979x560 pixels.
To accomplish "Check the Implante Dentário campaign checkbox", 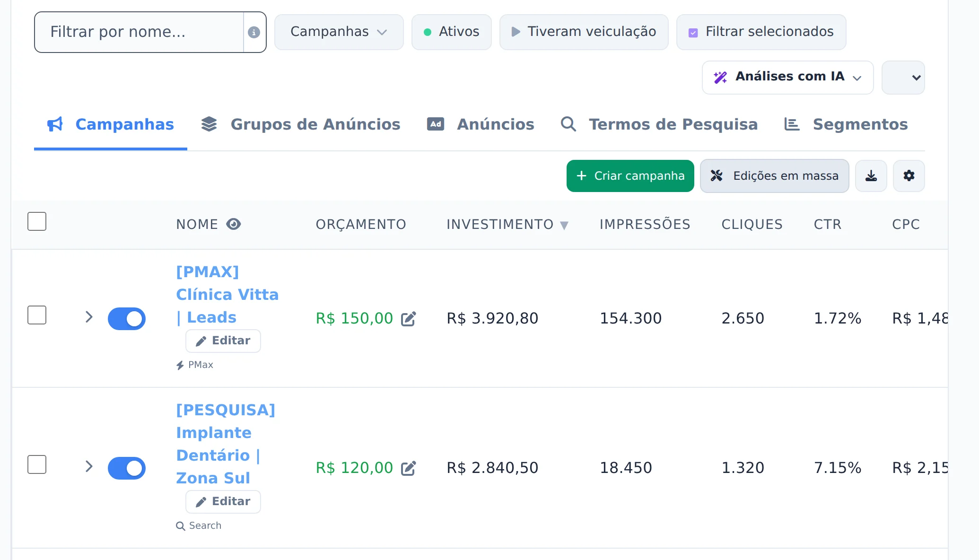I will click(37, 464).
